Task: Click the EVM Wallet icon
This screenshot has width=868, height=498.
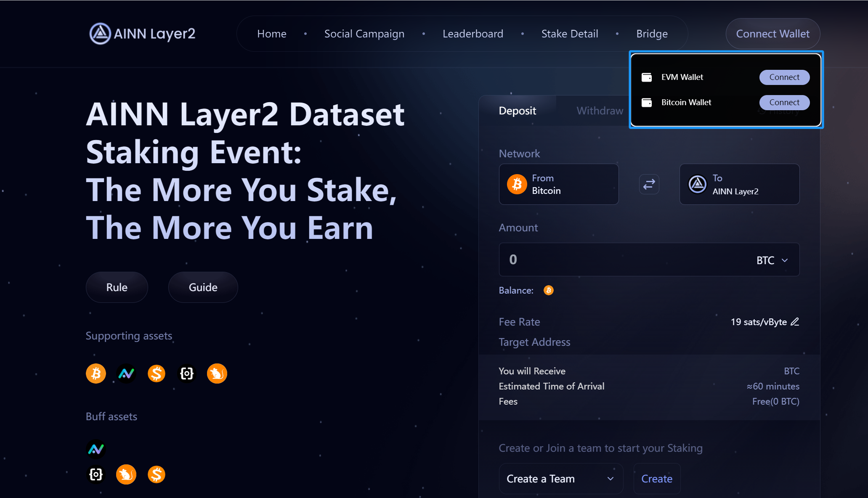Action: point(647,77)
